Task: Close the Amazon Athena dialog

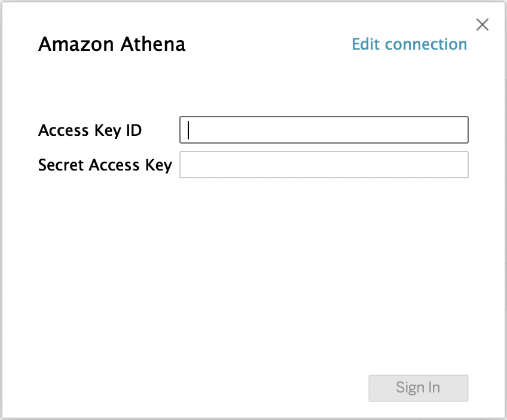Action: [482, 25]
